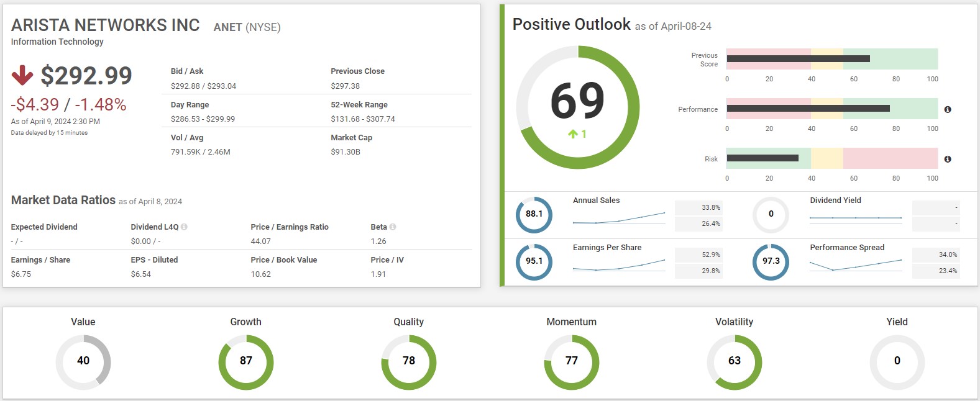Click the Annual Sales 26.4% value

click(x=711, y=223)
